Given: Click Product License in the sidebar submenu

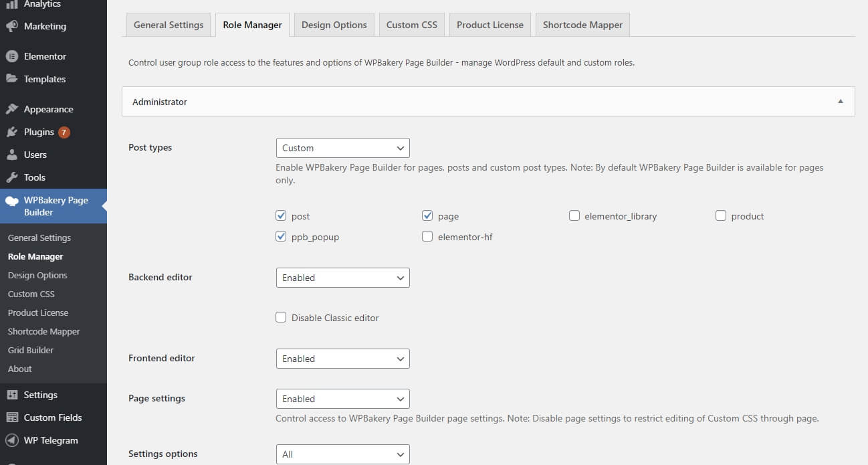Looking at the screenshot, I should point(38,312).
